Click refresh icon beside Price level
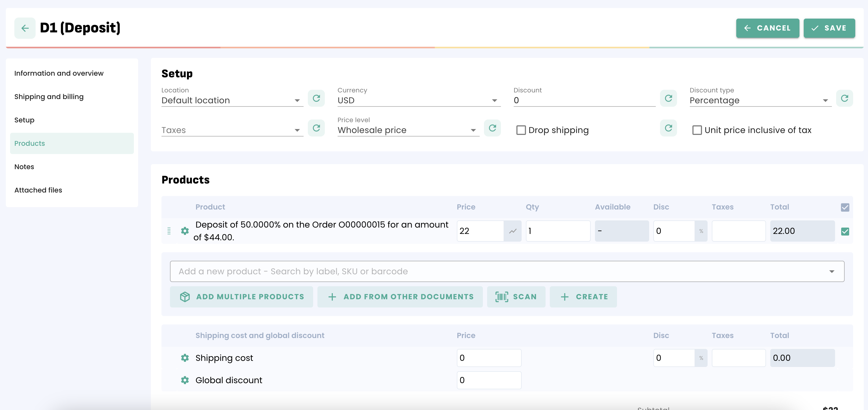The height and width of the screenshot is (410, 868). coord(492,128)
